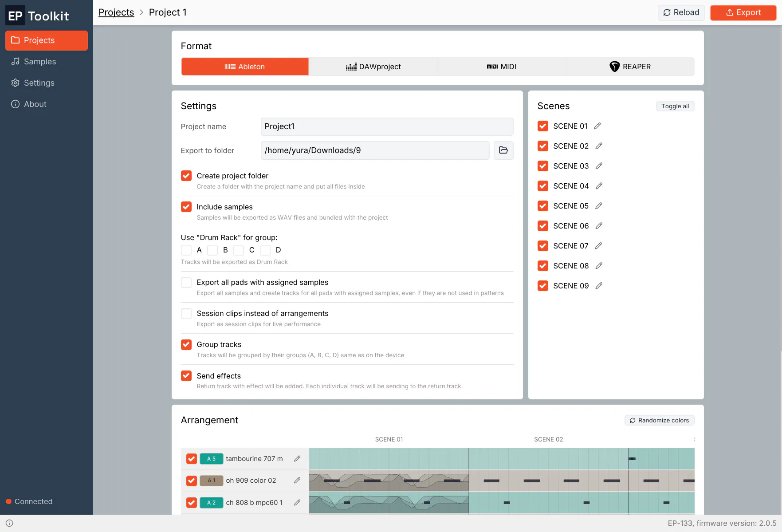Enable Drum Rack for group C
The image size is (782, 532).
pyautogui.click(x=239, y=250)
